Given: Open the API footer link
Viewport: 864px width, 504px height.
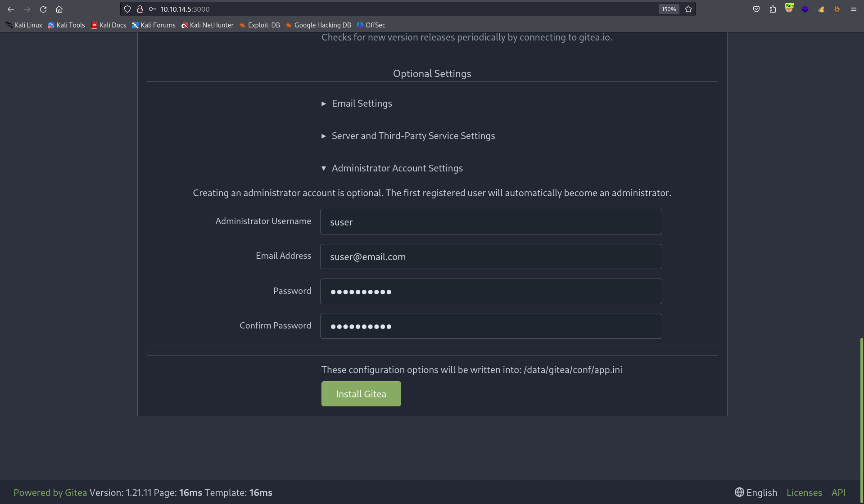Looking at the screenshot, I should [838, 492].
